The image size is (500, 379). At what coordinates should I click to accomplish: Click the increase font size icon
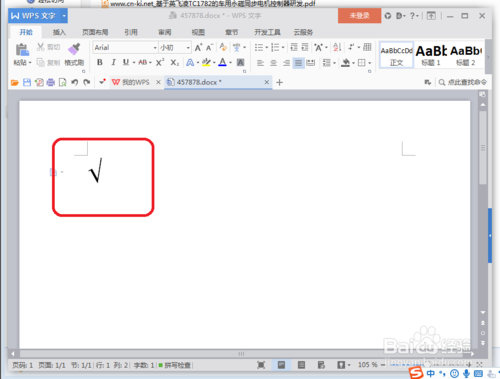(x=198, y=48)
